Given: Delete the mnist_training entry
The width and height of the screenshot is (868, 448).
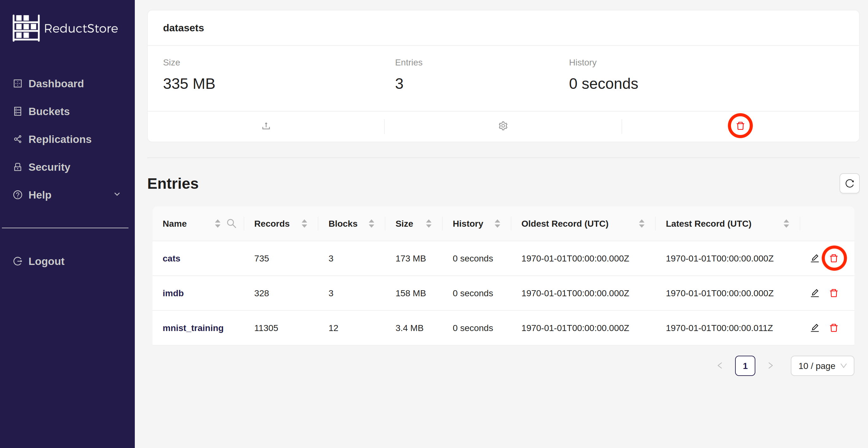Looking at the screenshot, I should (x=834, y=328).
